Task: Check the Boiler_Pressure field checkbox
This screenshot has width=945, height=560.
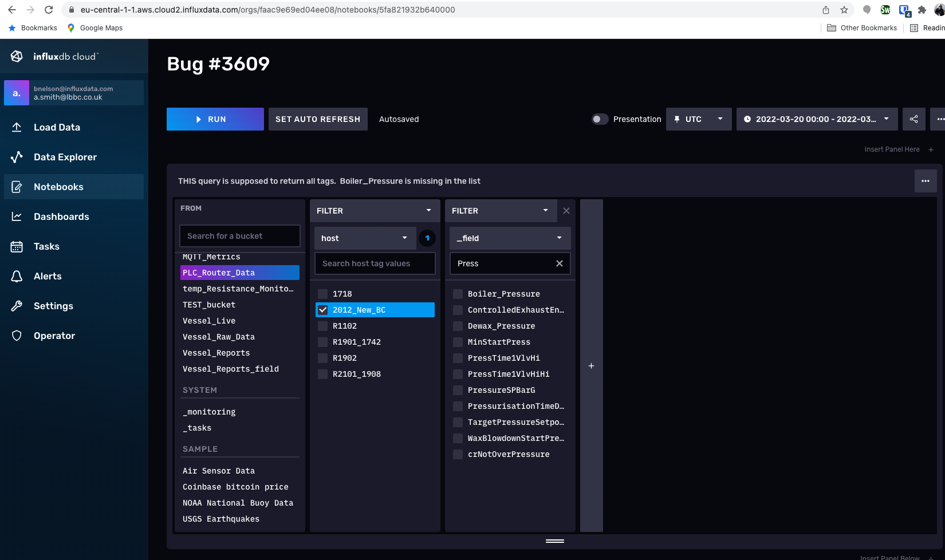Action: point(458,293)
